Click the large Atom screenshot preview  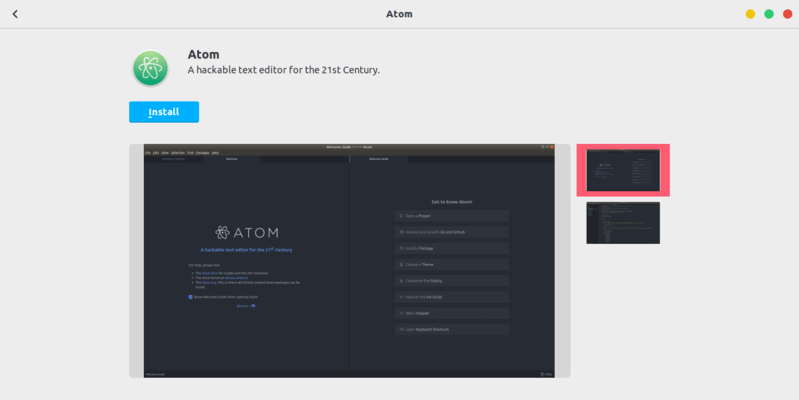[x=350, y=261]
